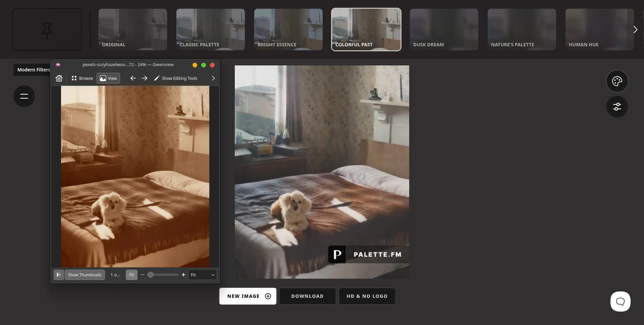Click the pin icon on the leftmost thumbnail
Viewport: 644px width, 325px height.
pyautogui.click(x=47, y=30)
